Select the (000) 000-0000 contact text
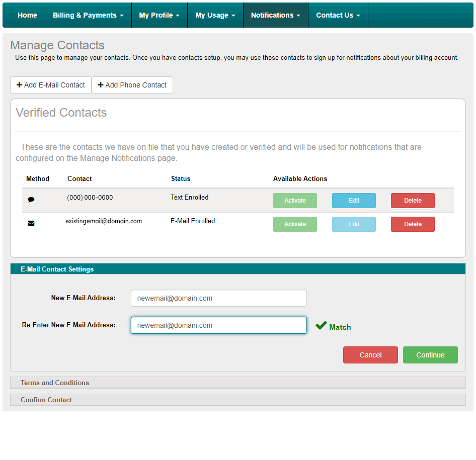 (90, 198)
